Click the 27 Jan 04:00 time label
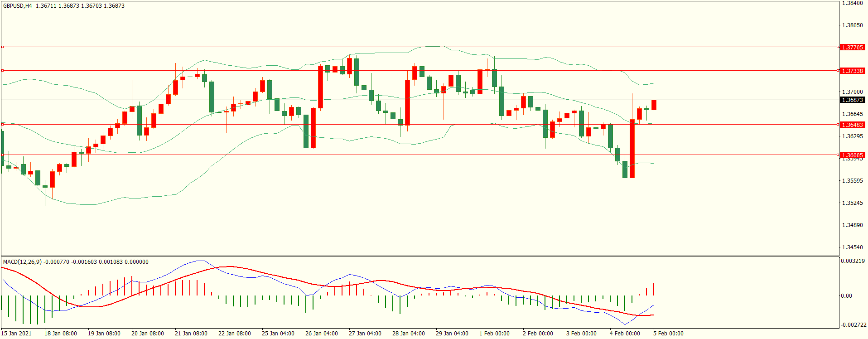Screen dimensions: 868x339 pos(365,334)
